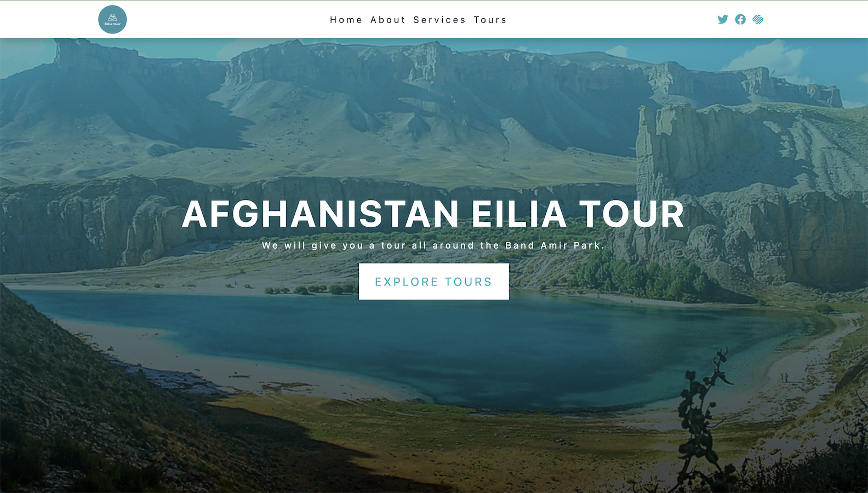Open the Tours navigation link
The image size is (868, 493).
tap(490, 20)
